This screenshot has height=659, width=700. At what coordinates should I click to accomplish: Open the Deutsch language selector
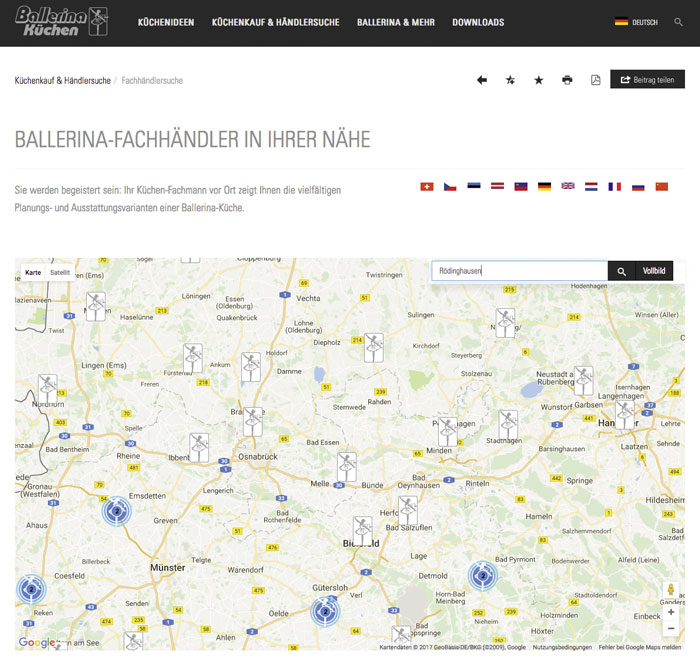(636, 22)
